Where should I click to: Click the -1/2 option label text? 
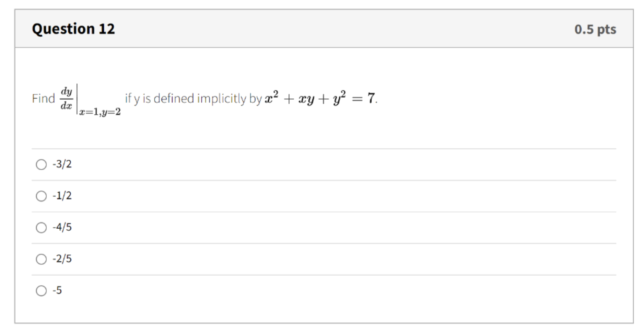(x=62, y=196)
